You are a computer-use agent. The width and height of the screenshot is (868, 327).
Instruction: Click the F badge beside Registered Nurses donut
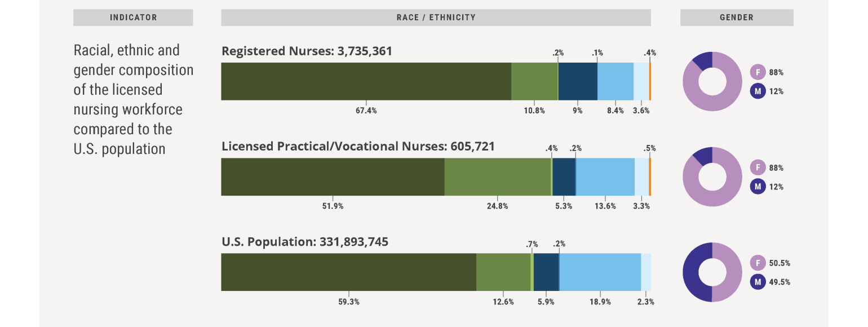tap(758, 72)
